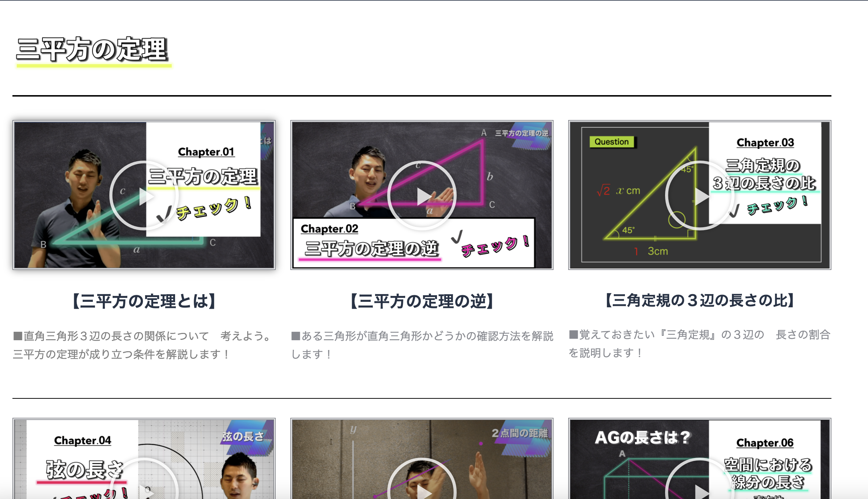The image size is (868, 499).
Task: Play the Chapter.04 弦の長さ video
Action: pyautogui.click(x=144, y=479)
